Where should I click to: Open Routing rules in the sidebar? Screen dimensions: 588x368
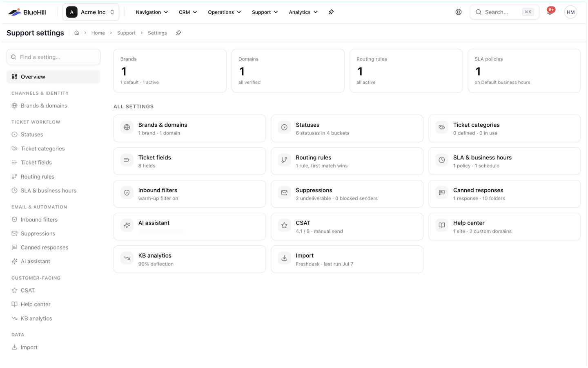53,177
